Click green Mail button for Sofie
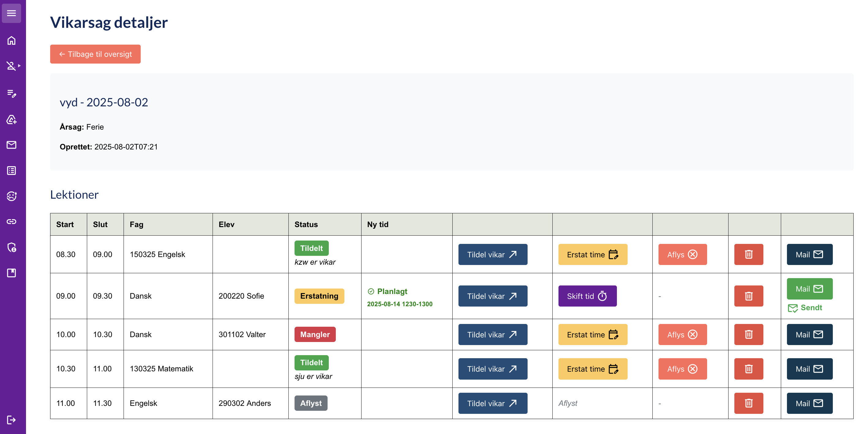 coord(809,289)
